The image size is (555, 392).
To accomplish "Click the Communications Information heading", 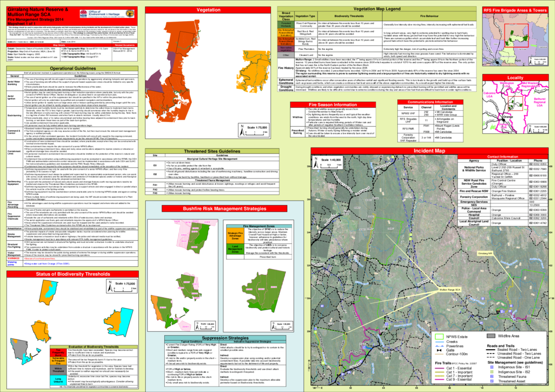I will (430, 102).
